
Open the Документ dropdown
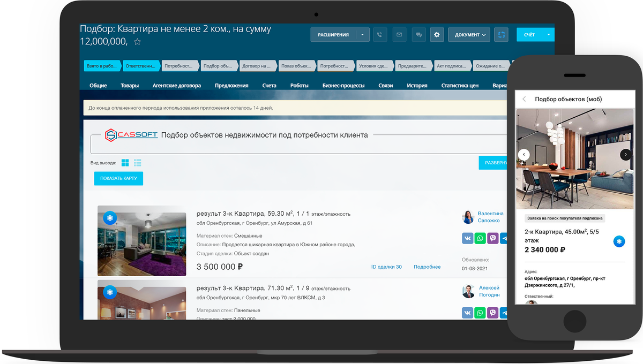(469, 35)
